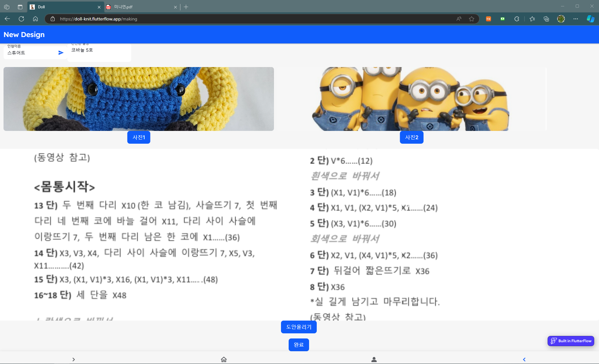Click the <몸통시작> heading in pattern
599x364 pixels.
pyautogui.click(x=64, y=186)
